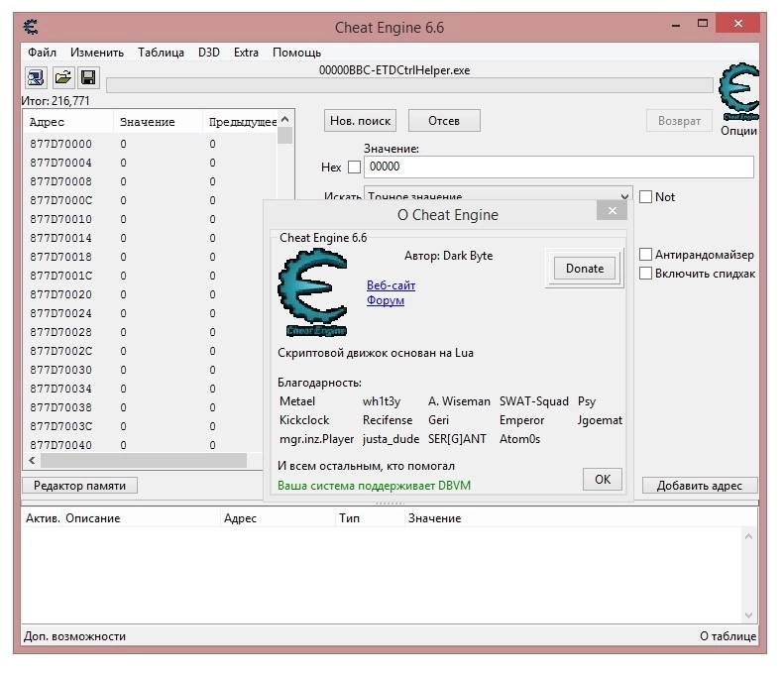Click the address list horizontal scrollbar
Image resolution: width=784 pixels, height=673 pixels.
(144, 461)
